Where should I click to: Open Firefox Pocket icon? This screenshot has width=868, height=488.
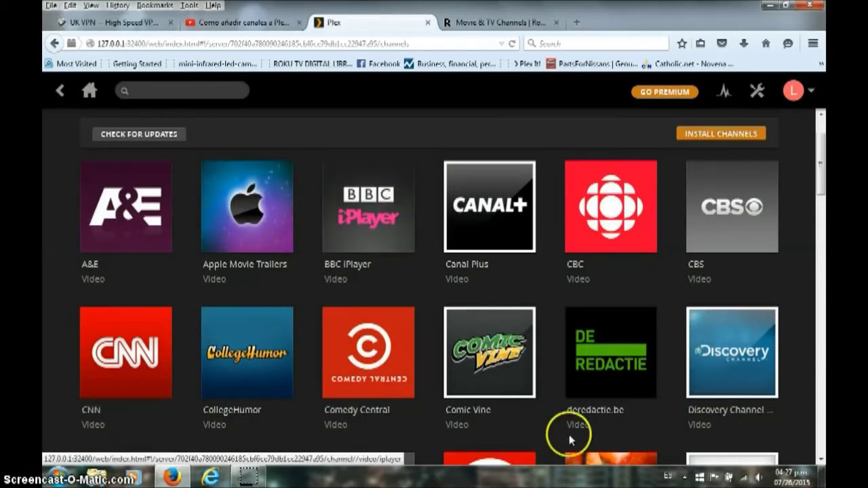pos(722,43)
